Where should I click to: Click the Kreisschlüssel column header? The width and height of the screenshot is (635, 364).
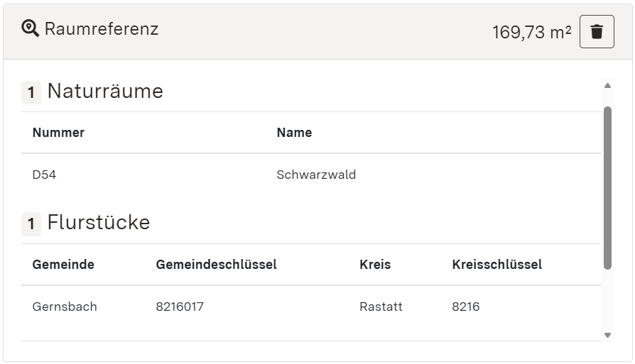click(x=496, y=265)
